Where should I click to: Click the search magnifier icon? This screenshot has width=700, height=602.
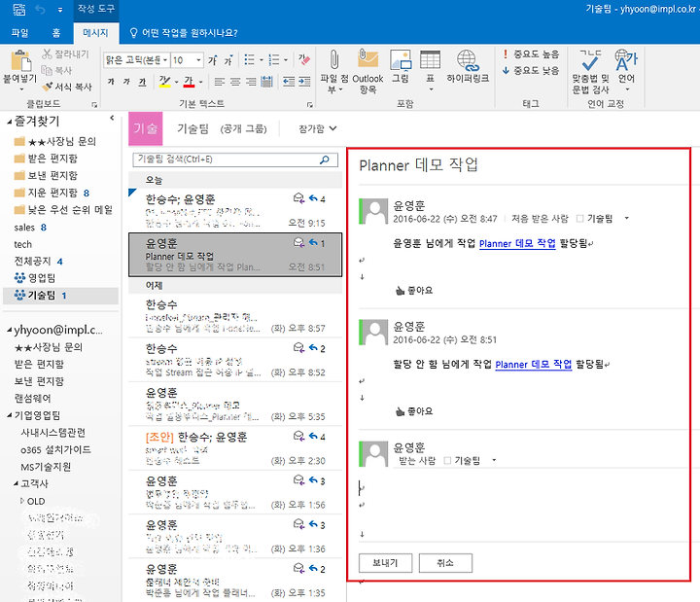tap(325, 159)
